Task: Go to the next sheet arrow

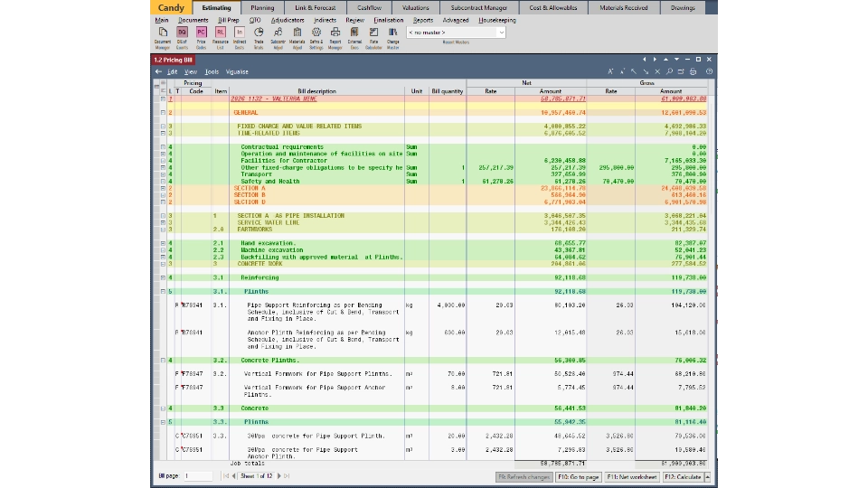Action: point(279,476)
